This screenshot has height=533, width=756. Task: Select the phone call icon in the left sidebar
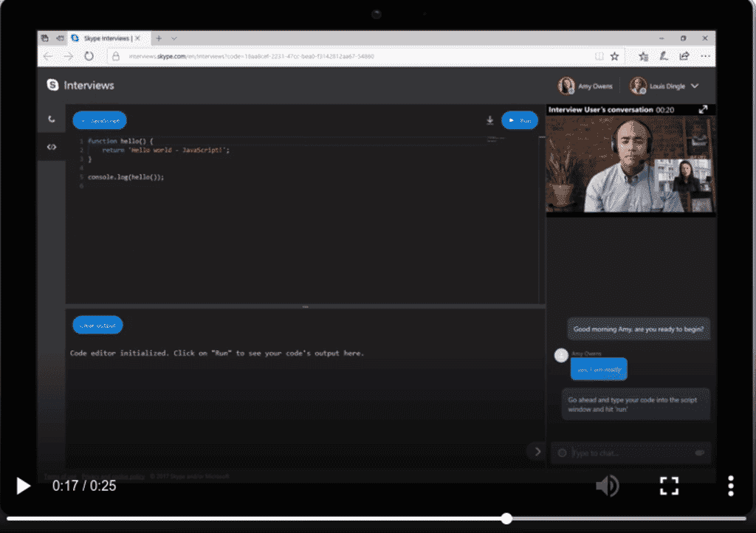(x=52, y=119)
